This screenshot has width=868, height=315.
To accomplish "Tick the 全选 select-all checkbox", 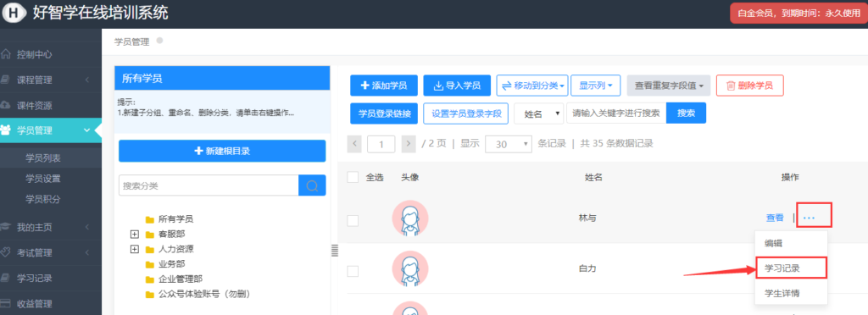I will pyautogui.click(x=353, y=177).
